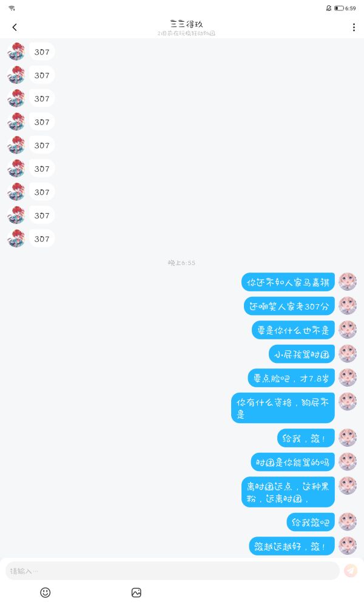Tap the Wi-Fi icon in status bar
The image size is (364, 607).
pos(12,8)
